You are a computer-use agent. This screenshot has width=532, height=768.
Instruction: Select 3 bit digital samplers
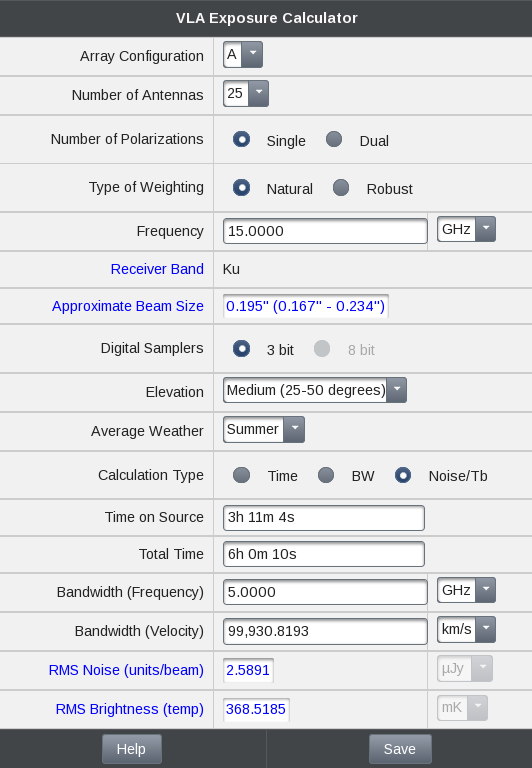click(242, 349)
